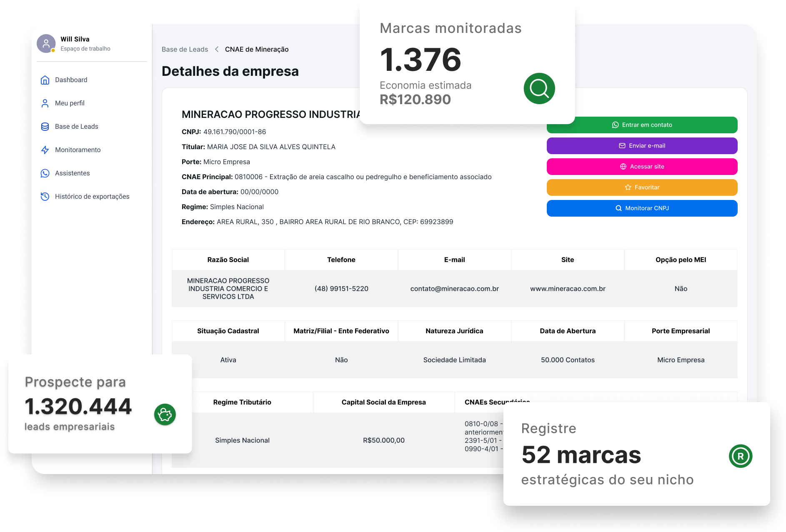Click Titular name MARIA JOSE DA SILVA ALVES QUINTELA

point(271,147)
